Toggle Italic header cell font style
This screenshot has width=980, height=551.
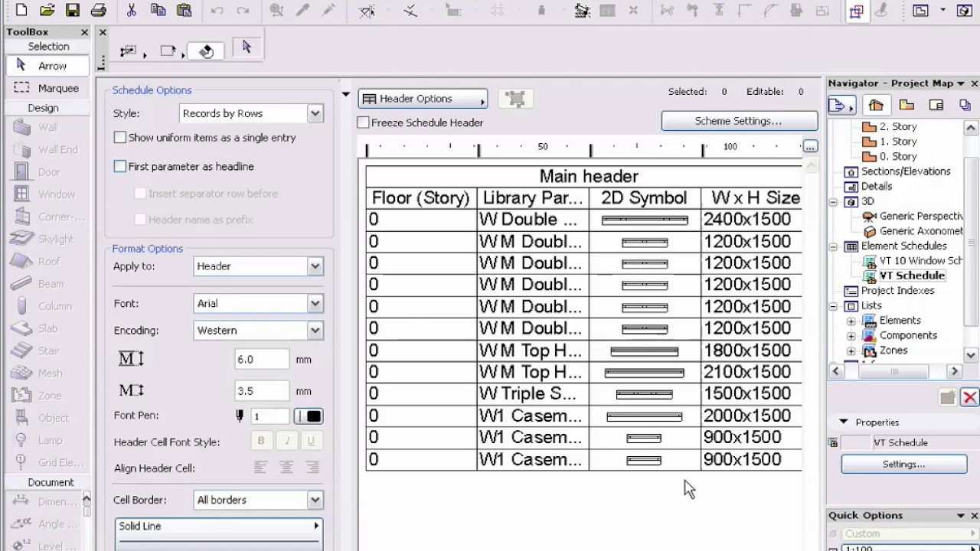286,442
